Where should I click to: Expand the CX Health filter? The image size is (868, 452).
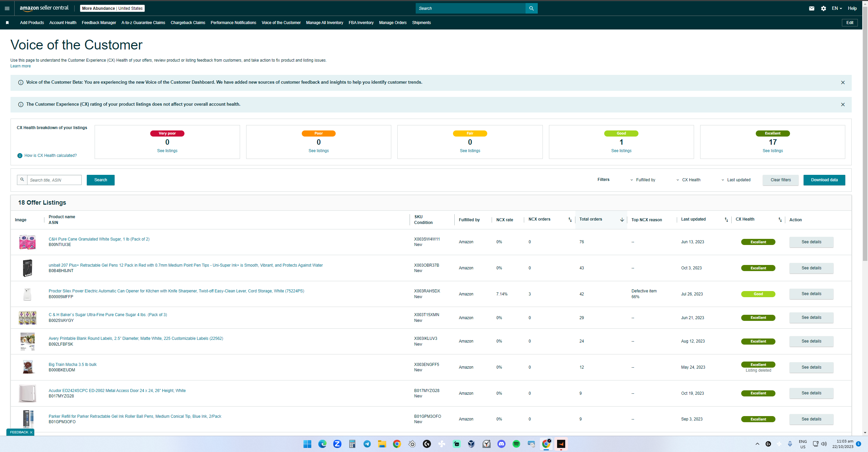(688, 180)
